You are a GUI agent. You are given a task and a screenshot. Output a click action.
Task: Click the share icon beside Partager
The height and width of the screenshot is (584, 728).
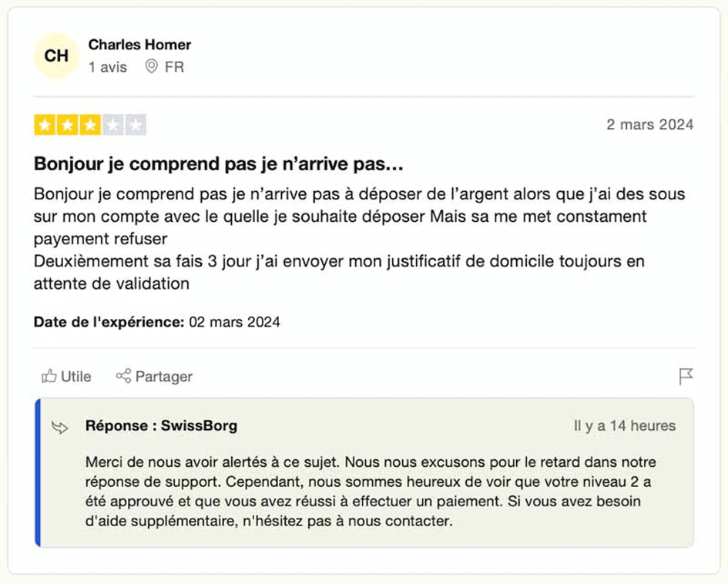(123, 376)
